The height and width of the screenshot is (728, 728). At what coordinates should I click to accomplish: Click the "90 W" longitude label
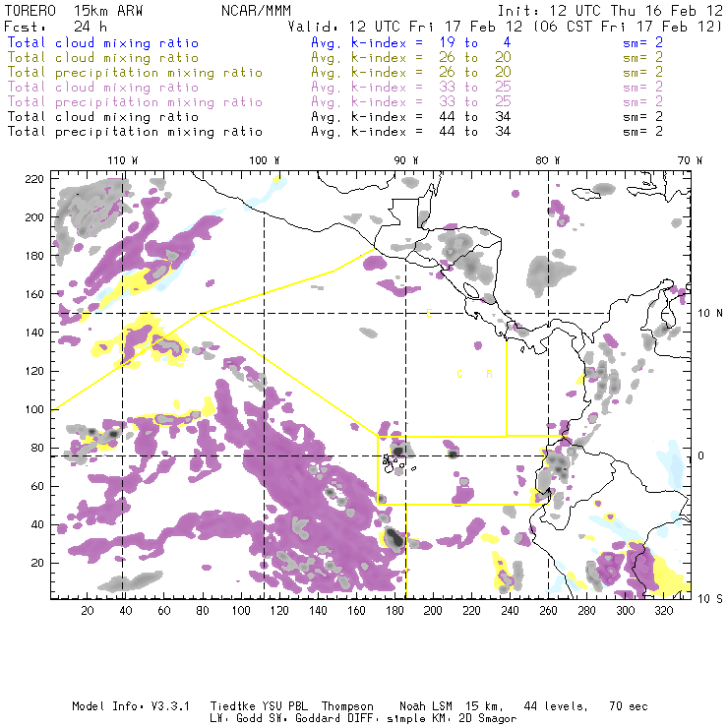coord(406,160)
